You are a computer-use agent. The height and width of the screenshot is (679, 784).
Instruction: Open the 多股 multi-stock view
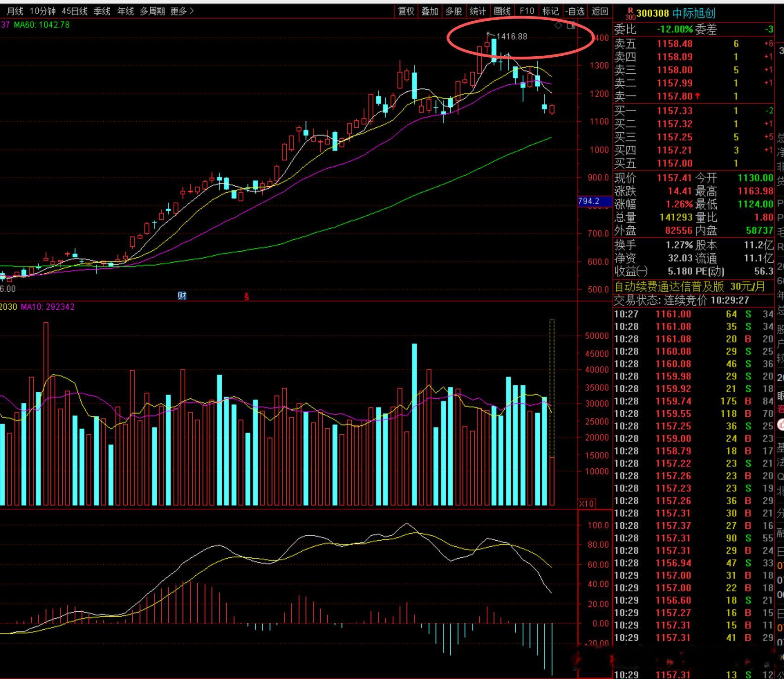point(454,11)
